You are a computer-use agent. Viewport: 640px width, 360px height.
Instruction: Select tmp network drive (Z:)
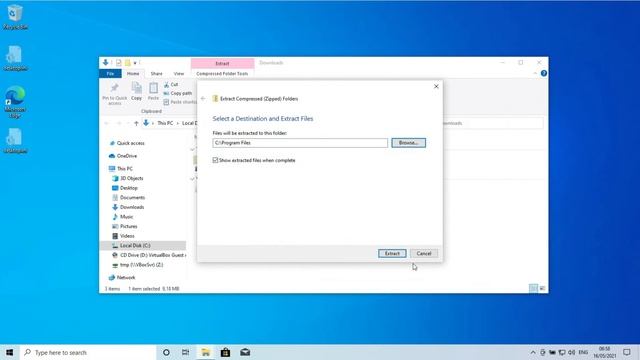[x=138, y=265]
